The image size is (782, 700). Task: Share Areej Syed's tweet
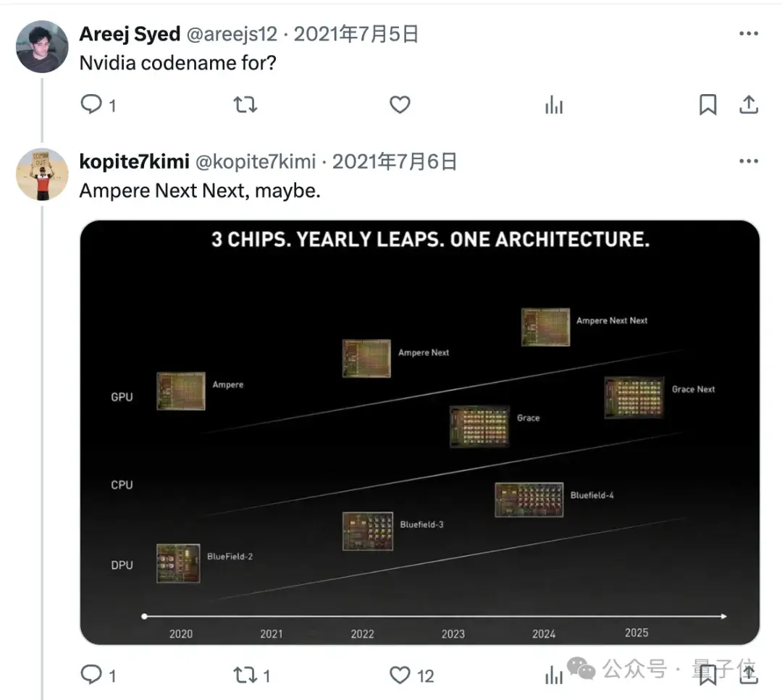coord(748,105)
